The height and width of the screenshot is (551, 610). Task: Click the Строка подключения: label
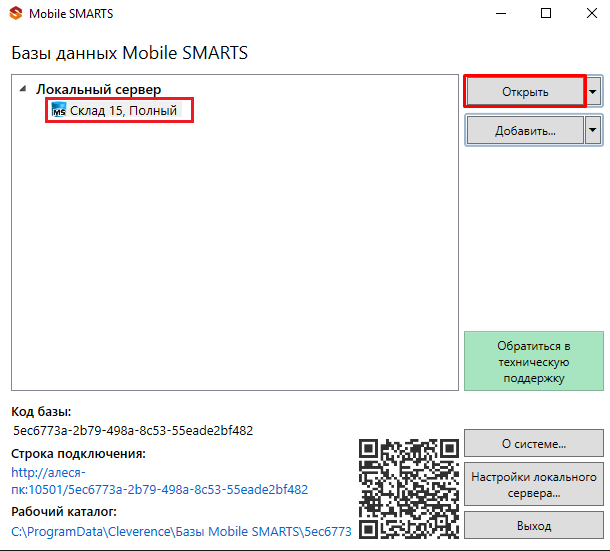[x=78, y=454]
